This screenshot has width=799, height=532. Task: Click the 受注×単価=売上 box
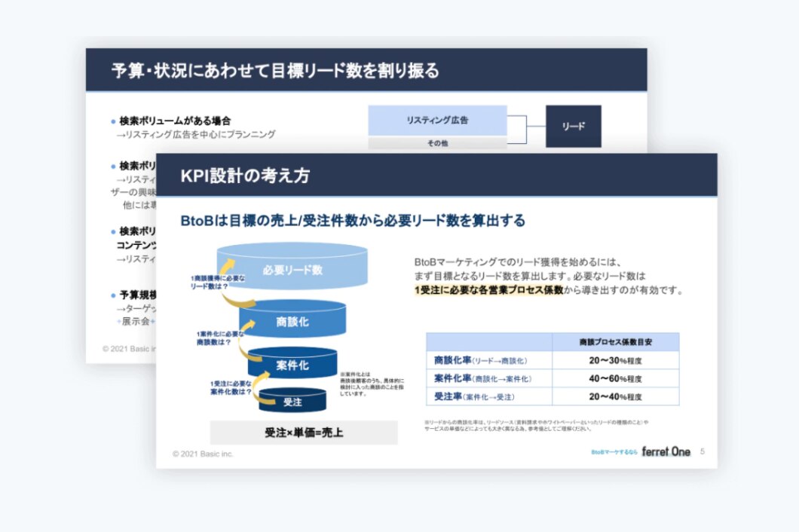click(304, 433)
